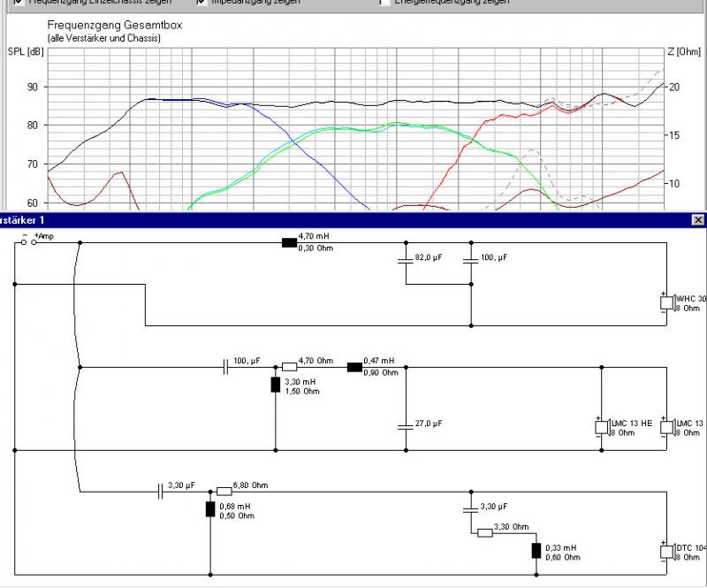Screen dimensions: 707x588
Task: Enable Energiefrequenzgang zeigen checkbox
Action: (x=384, y=2)
